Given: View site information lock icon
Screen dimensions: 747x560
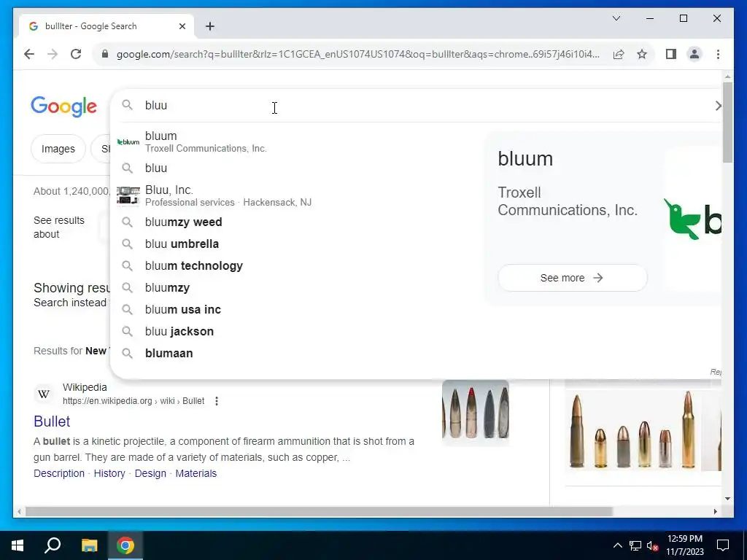Looking at the screenshot, I should pos(105,54).
